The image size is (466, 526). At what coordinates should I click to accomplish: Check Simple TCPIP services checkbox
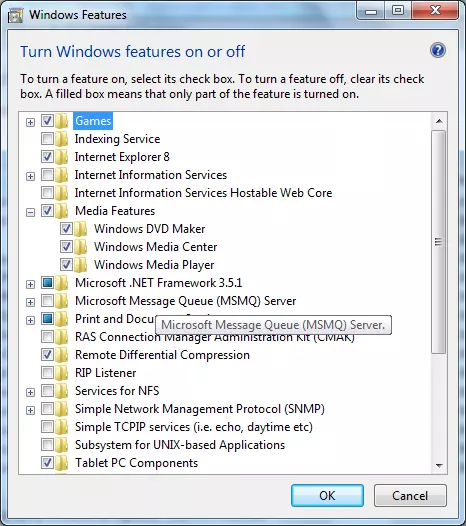tap(47, 427)
